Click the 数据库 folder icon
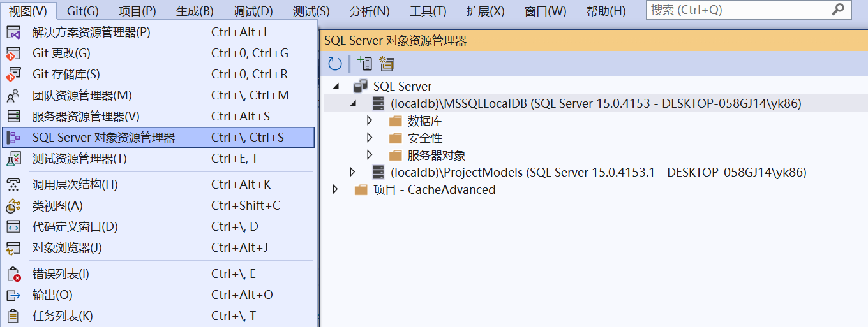868x327 pixels. click(396, 120)
